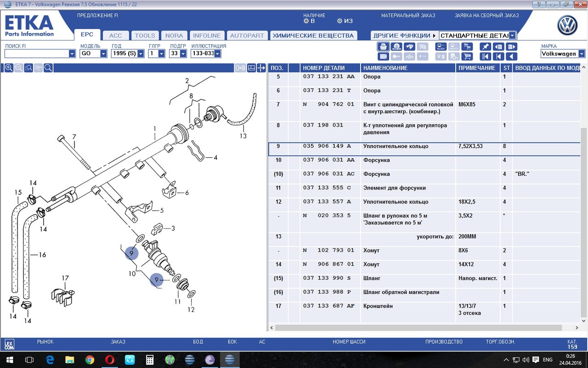Click the ЗАЯВКА НА СБОРНЫЙ ЗАКАЗ link
This screenshot has height=368, width=588.
pyautogui.click(x=486, y=15)
